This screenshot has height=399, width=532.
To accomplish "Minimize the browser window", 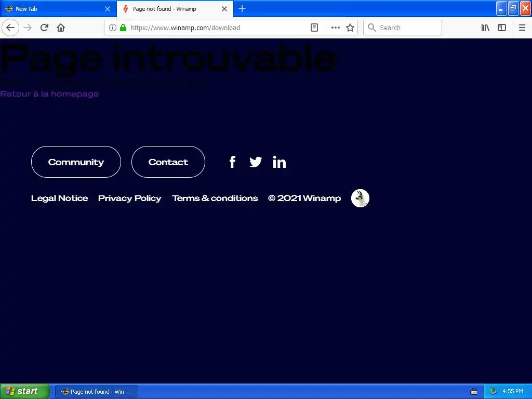I will [x=501, y=8].
